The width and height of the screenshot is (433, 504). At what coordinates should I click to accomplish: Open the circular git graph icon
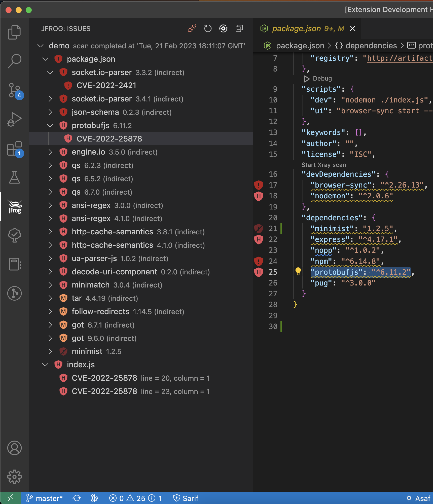point(14,293)
